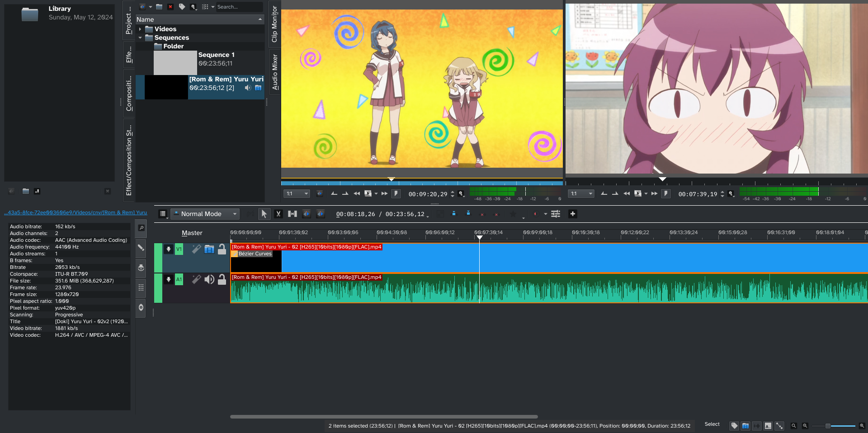Open the Effect/Composition Stack tab
Screen dimensions: 868x433
pyautogui.click(x=129, y=160)
